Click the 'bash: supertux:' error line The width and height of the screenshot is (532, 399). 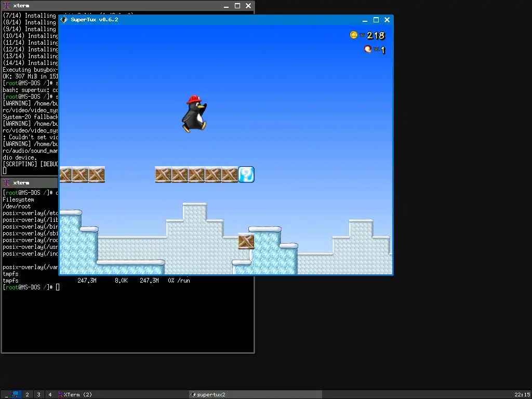click(x=31, y=90)
